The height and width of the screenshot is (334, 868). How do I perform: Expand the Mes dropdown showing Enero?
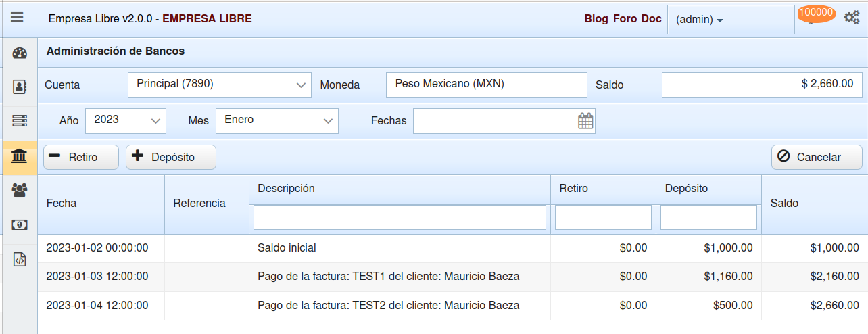coord(276,121)
